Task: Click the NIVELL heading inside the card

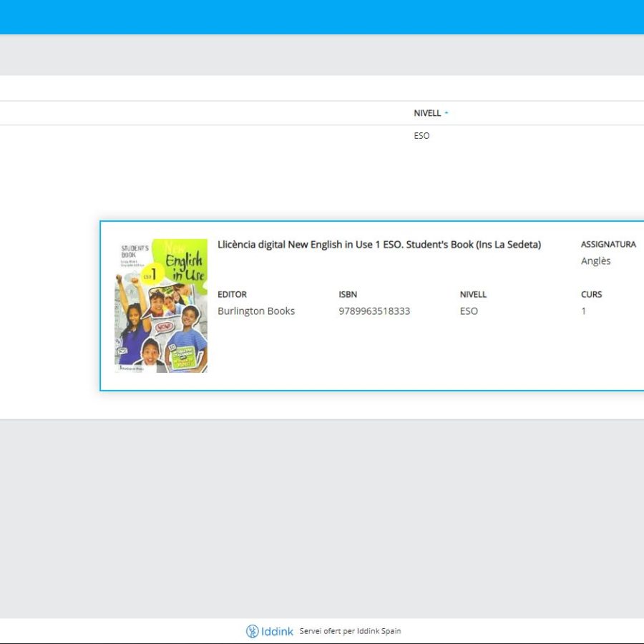Action: click(474, 294)
